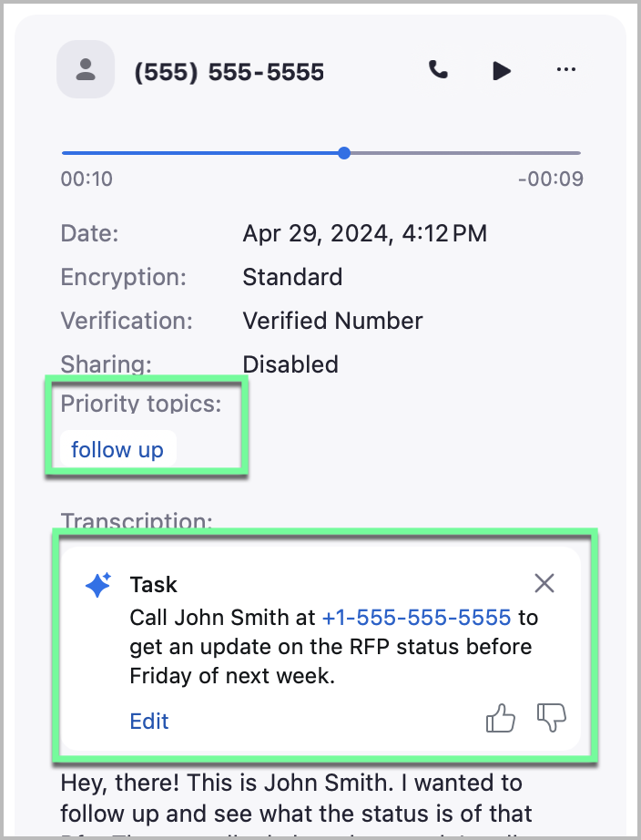This screenshot has height=840, width=641.
Task: Open the more options ellipsis menu
Action: click(x=565, y=70)
